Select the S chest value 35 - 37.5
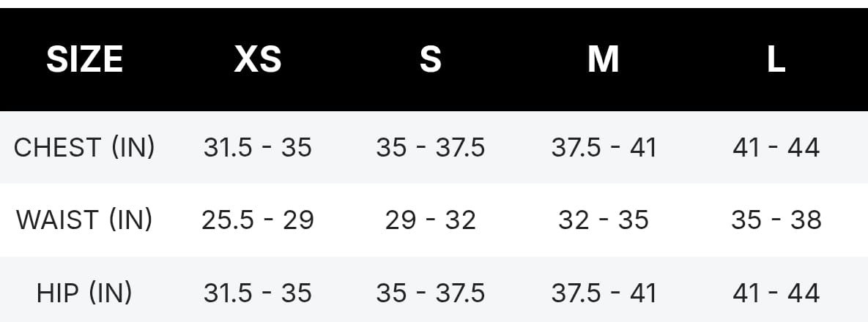The image size is (868, 322). click(431, 147)
